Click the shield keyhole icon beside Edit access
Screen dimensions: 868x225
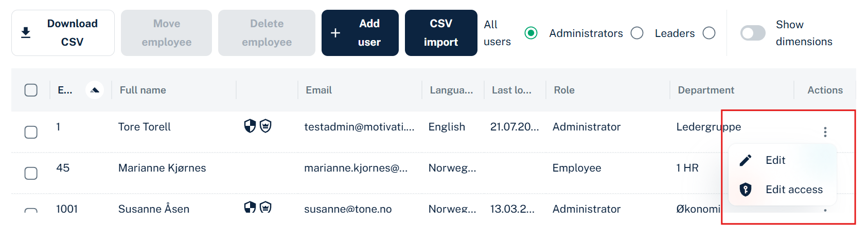(746, 190)
